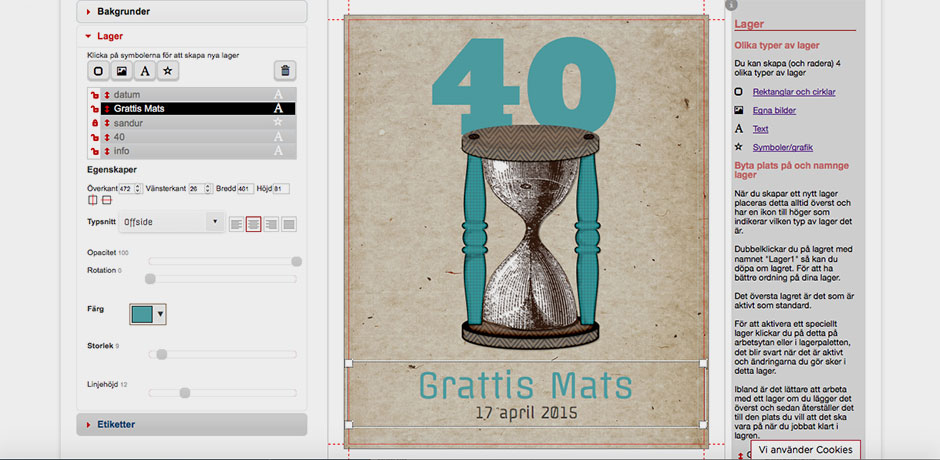This screenshot has height=460, width=940.
Task: Add a new image layer
Action: (121, 71)
